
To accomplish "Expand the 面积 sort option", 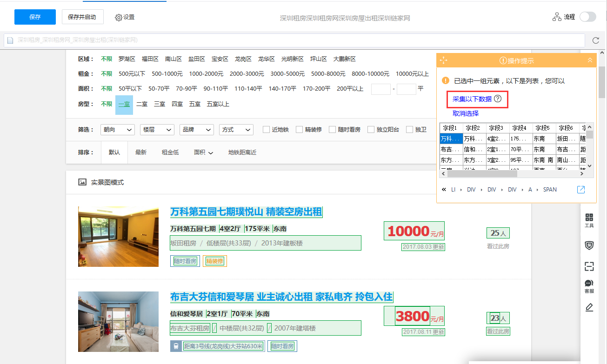I will point(204,152).
